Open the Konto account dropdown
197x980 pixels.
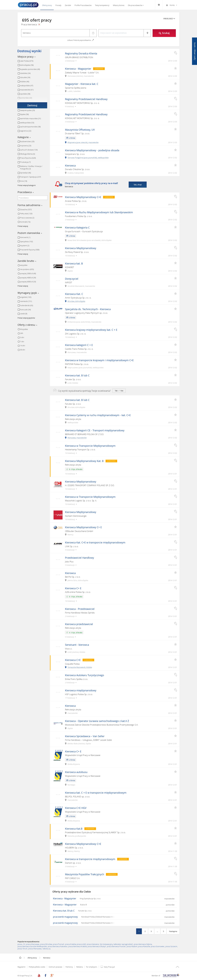click(x=172, y=5)
